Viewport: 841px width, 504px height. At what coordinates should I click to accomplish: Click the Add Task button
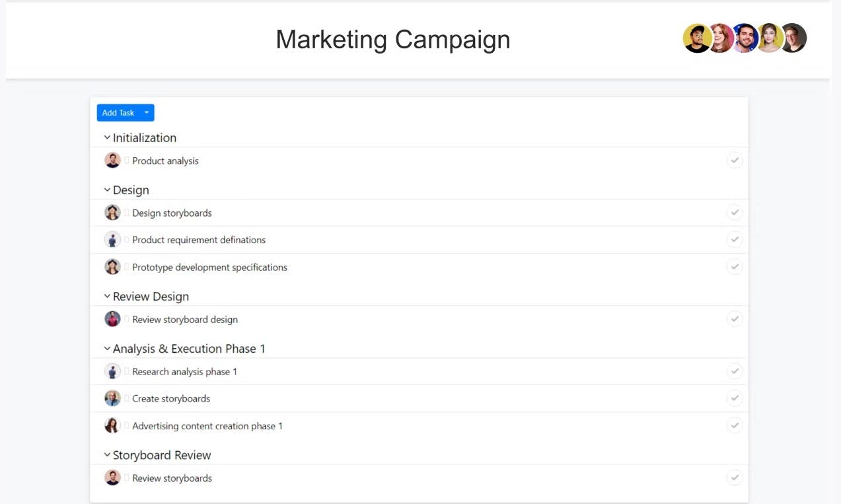pos(118,113)
